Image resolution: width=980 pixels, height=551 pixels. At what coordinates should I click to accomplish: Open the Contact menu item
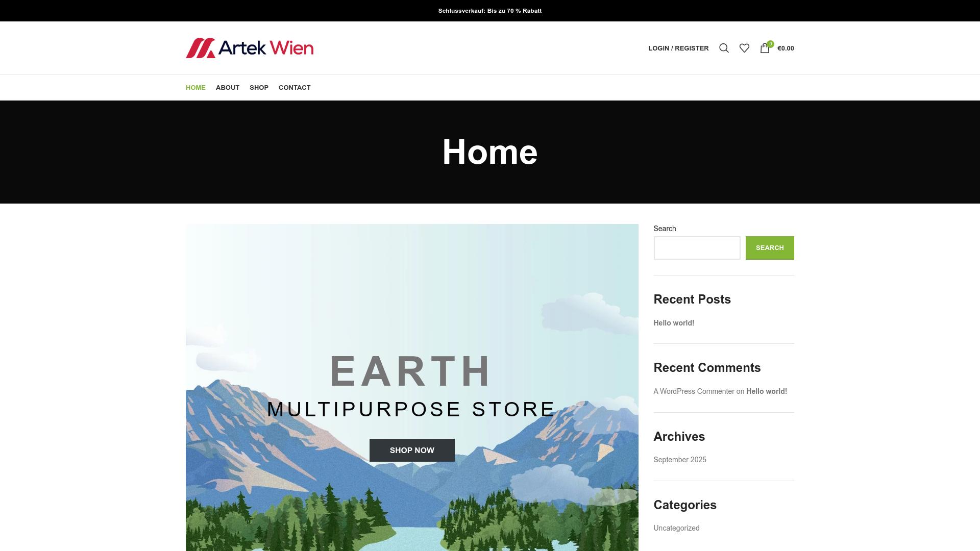[295, 88]
